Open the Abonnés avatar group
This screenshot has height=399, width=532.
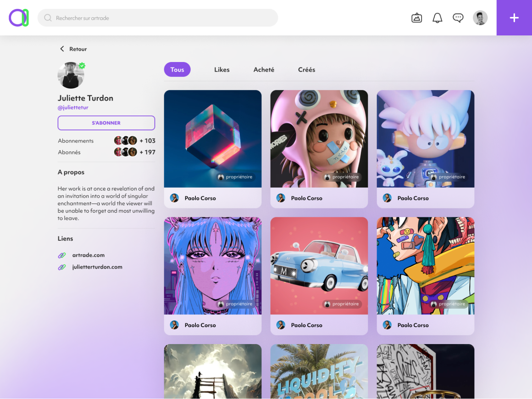[x=126, y=152]
